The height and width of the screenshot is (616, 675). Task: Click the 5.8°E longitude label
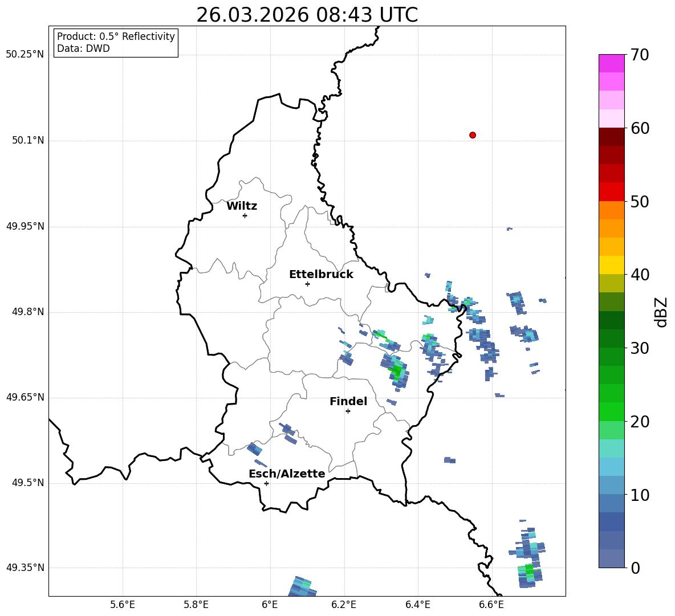[196, 605]
